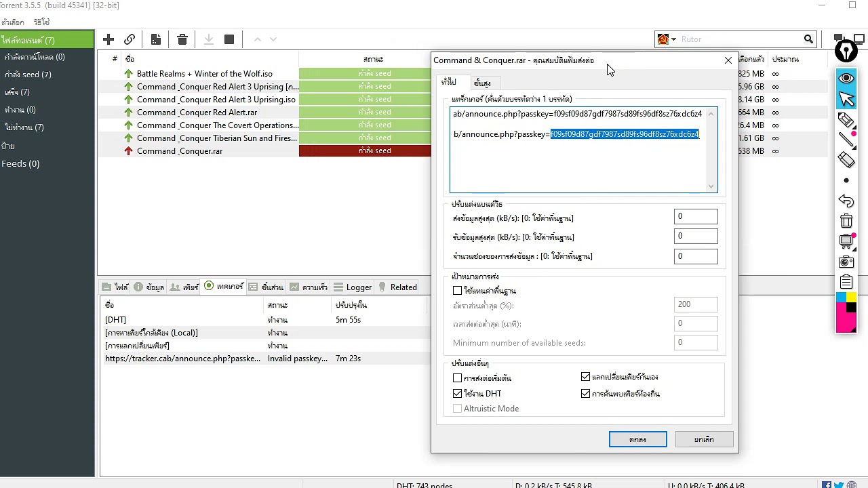Click the Rutor search input field
Viewport: 868px width, 488px height.
[740, 39]
